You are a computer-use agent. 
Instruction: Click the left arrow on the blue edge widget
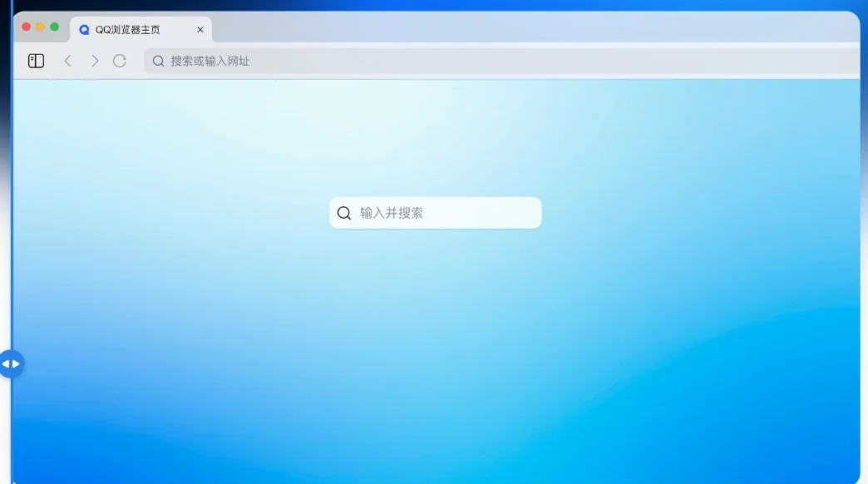pyautogui.click(x=7, y=363)
